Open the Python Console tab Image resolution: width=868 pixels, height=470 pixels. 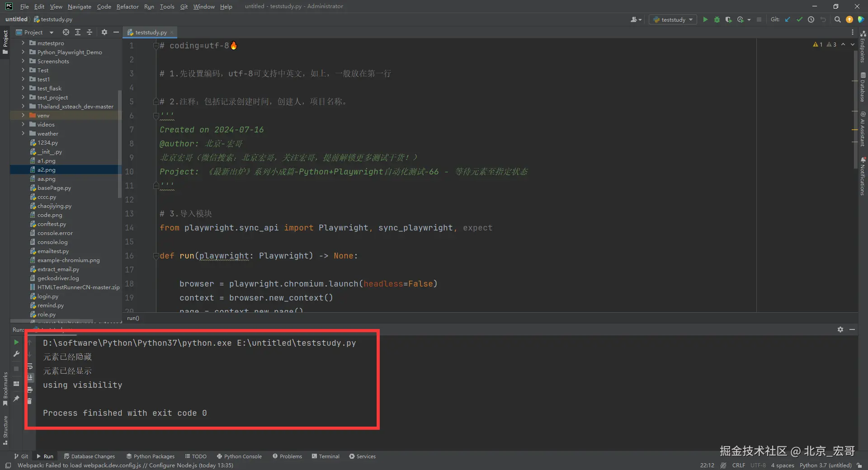[239, 456]
